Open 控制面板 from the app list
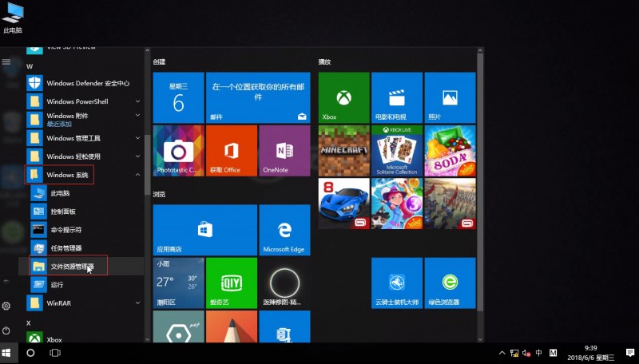 point(84,212)
